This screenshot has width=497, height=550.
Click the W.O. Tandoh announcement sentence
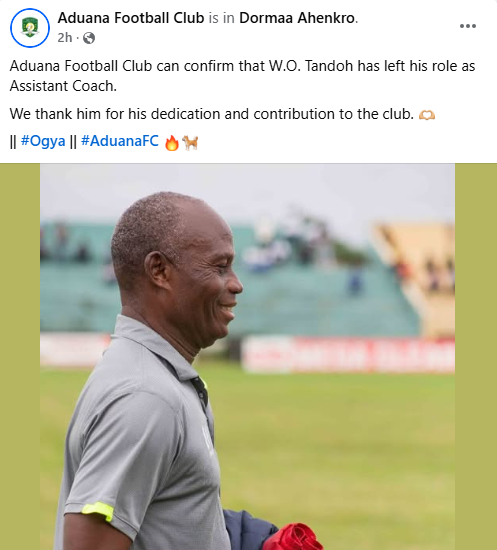(242, 76)
